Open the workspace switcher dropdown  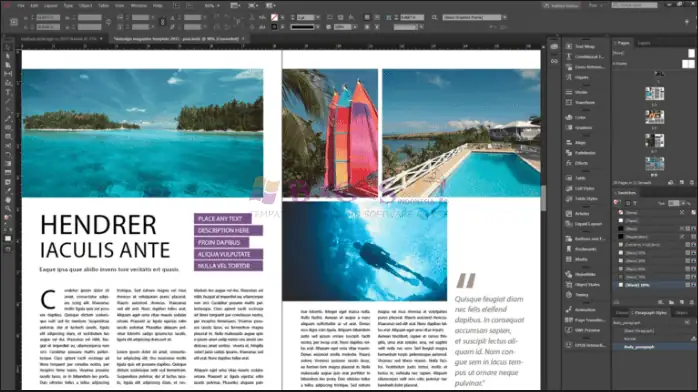click(x=596, y=5)
